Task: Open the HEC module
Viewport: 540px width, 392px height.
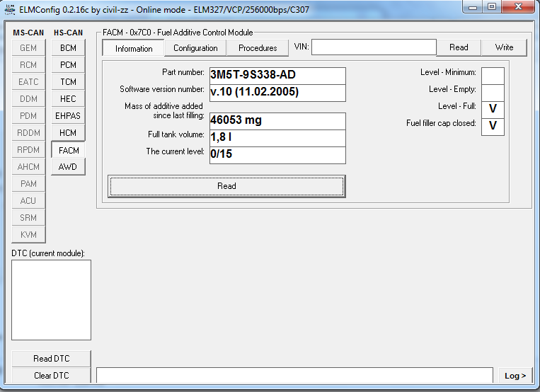Action: pos(68,99)
